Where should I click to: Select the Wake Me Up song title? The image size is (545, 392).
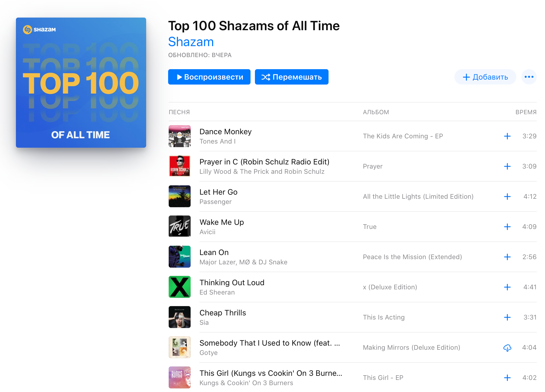(222, 222)
